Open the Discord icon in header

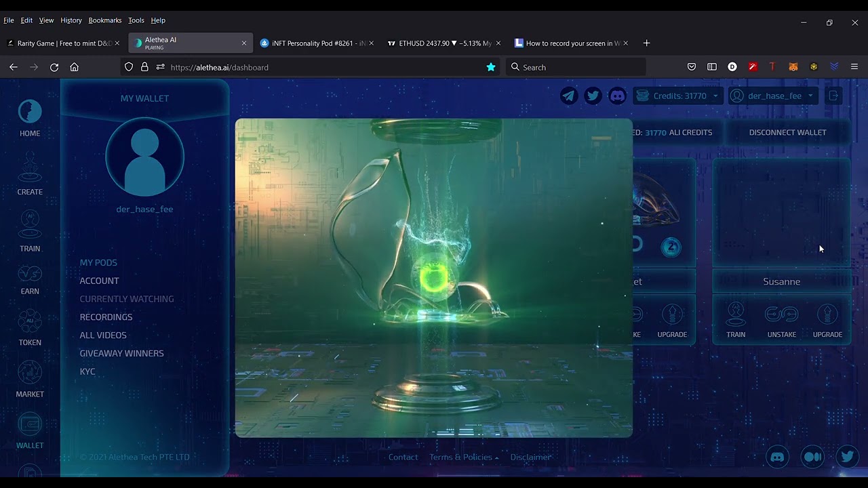(617, 96)
